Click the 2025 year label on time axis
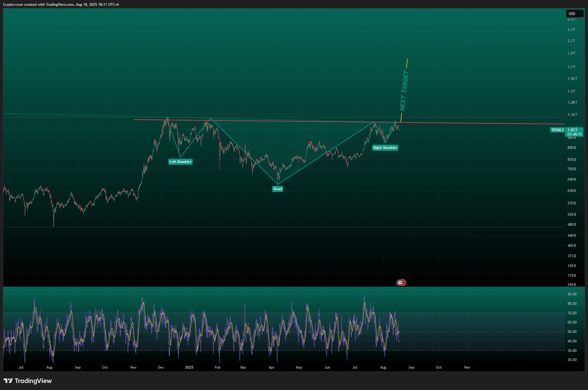 189,367
